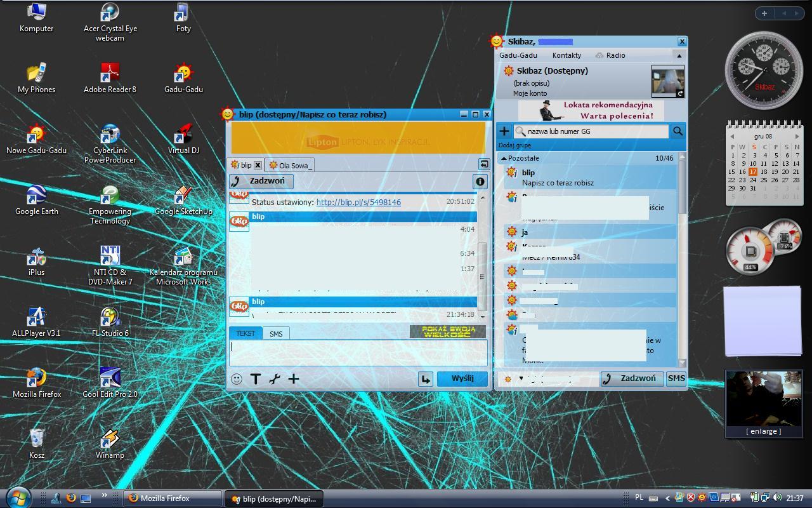
Task: Click the detach chat window icon
Action: tap(483, 164)
